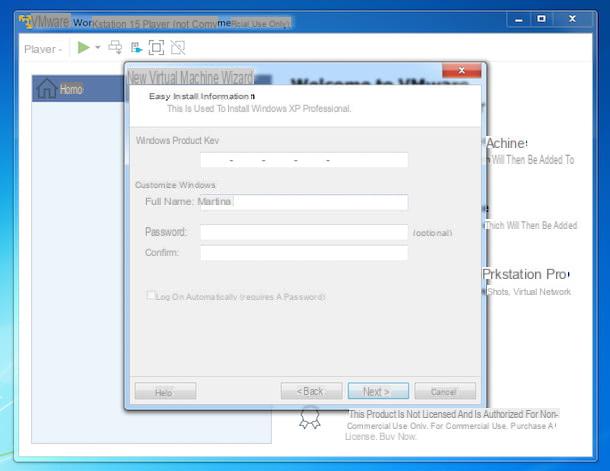Screen dimensions: 610x471
Task: Click the Windows Product Key field
Action: click(304, 160)
